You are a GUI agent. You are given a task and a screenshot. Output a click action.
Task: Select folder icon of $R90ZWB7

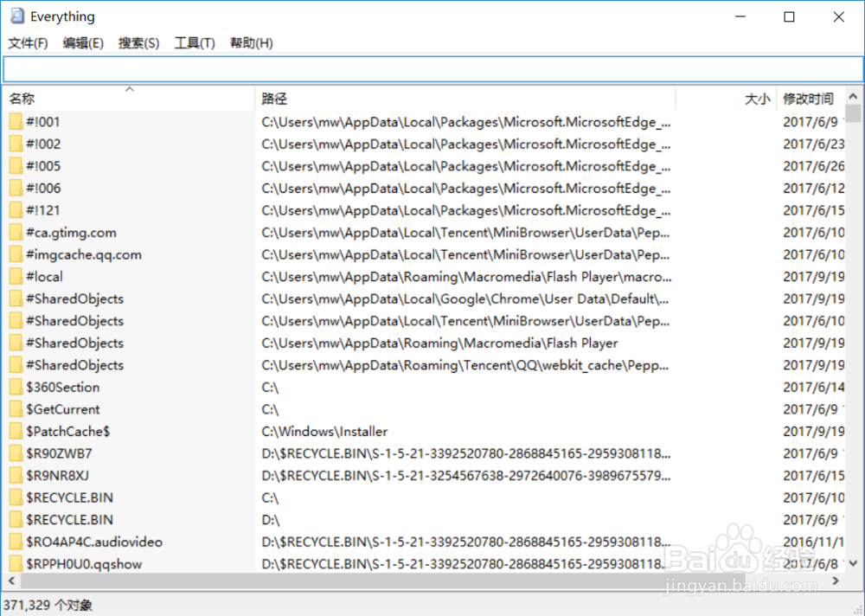16,453
